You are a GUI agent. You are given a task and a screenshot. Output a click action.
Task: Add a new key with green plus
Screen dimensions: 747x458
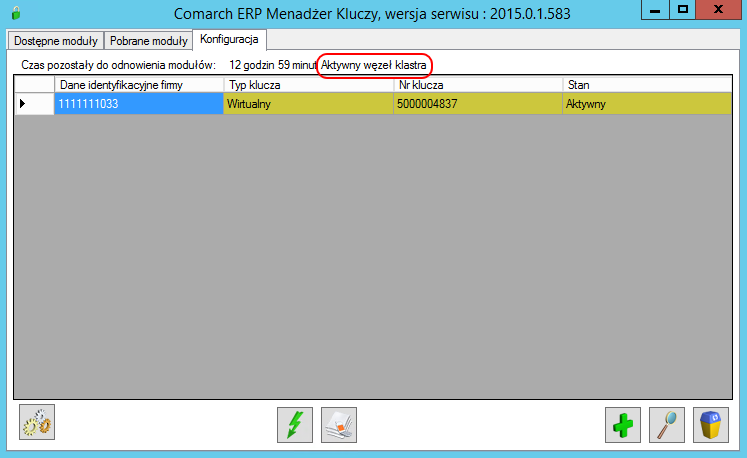623,425
